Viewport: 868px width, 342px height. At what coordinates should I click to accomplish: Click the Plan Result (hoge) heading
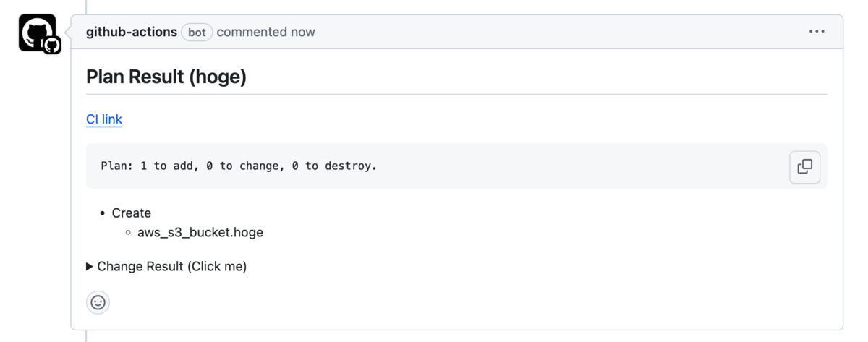[166, 77]
